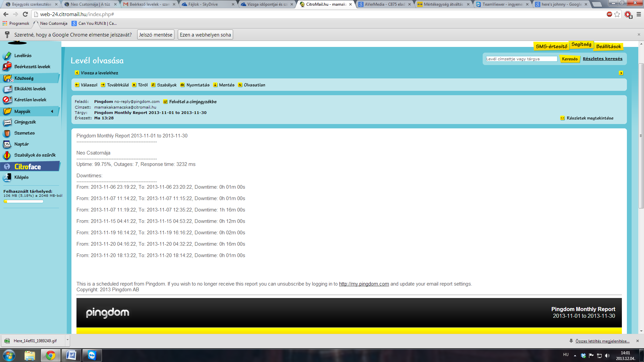Focus the Levél címzettje search field

point(521,59)
